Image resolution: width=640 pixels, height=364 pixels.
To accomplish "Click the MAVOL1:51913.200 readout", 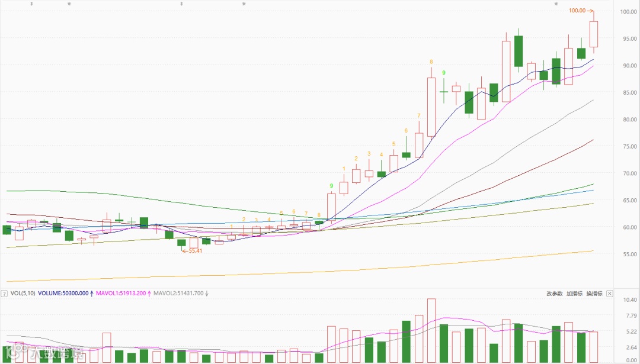I will [121, 293].
